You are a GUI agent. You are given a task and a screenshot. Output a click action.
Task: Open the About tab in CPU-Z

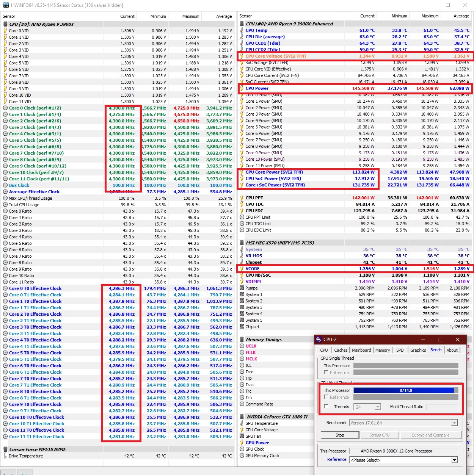coord(452,350)
